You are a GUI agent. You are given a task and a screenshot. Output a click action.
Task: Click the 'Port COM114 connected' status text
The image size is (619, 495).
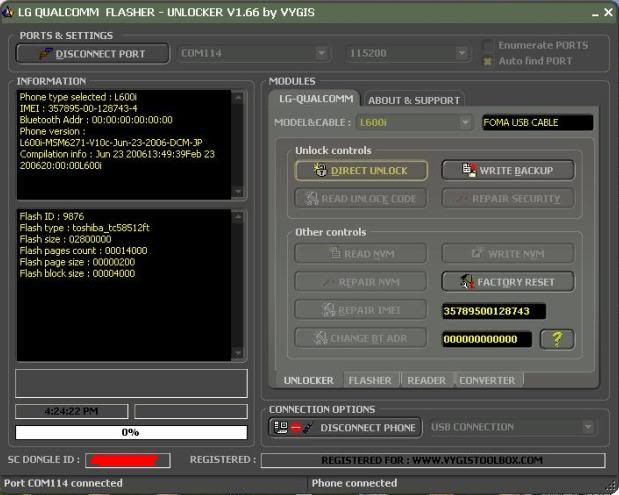(x=63, y=483)
